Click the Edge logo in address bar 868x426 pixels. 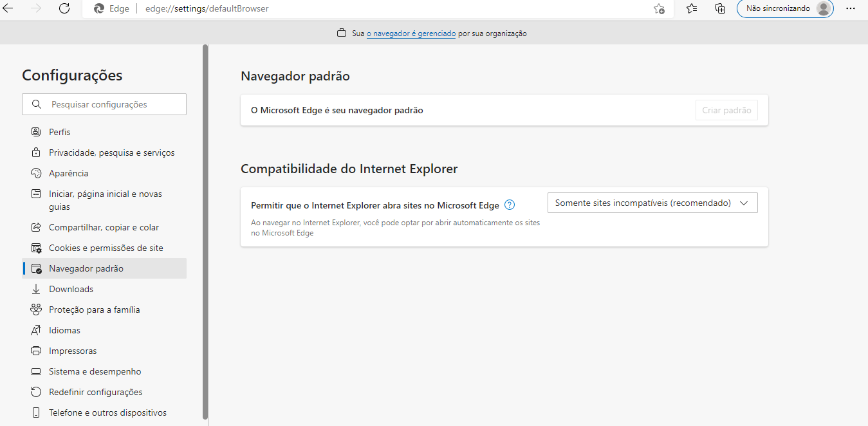[99, 9]
